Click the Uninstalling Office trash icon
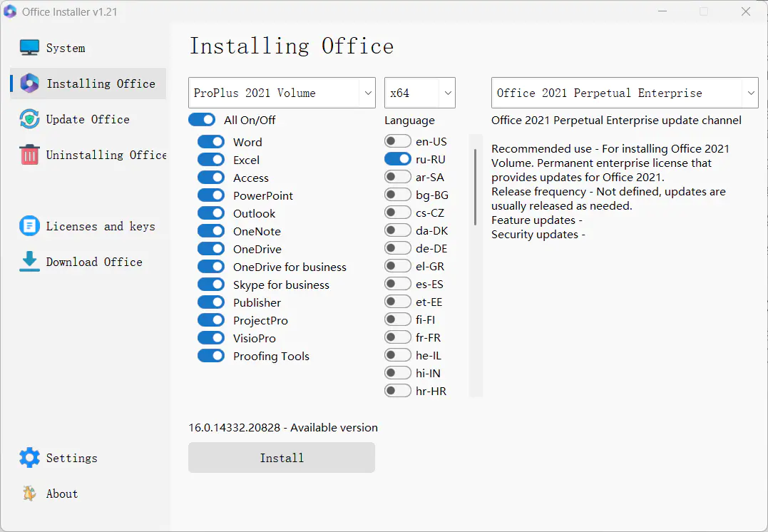This screenshot has width=768, height=532. pyautogui.click(x=29, y=155)
